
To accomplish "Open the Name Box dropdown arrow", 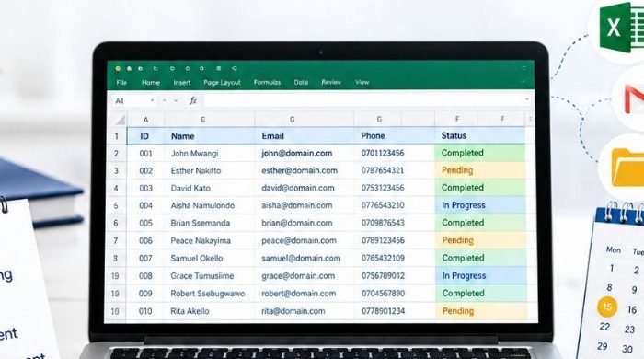I will (152, 100).
